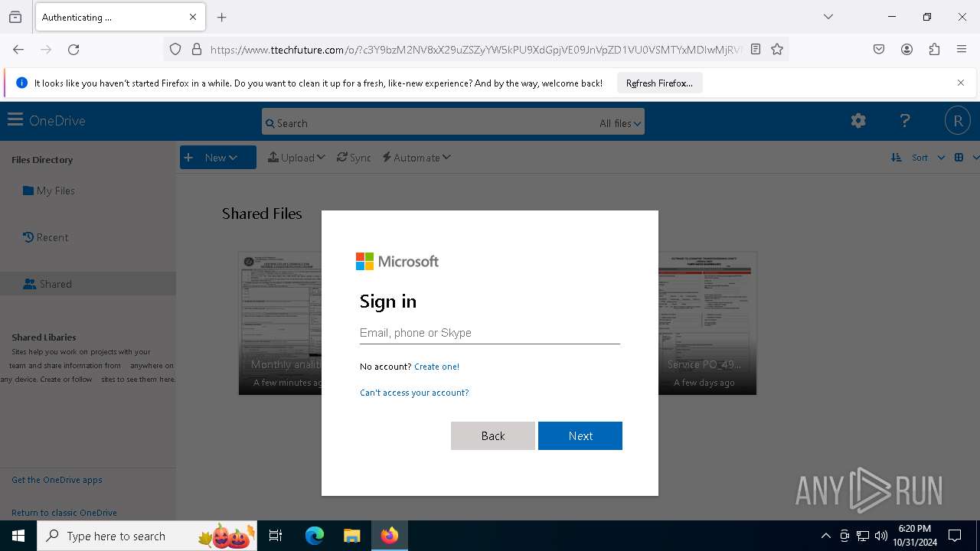Close the Authenticating tab

[x=193, y=17]
